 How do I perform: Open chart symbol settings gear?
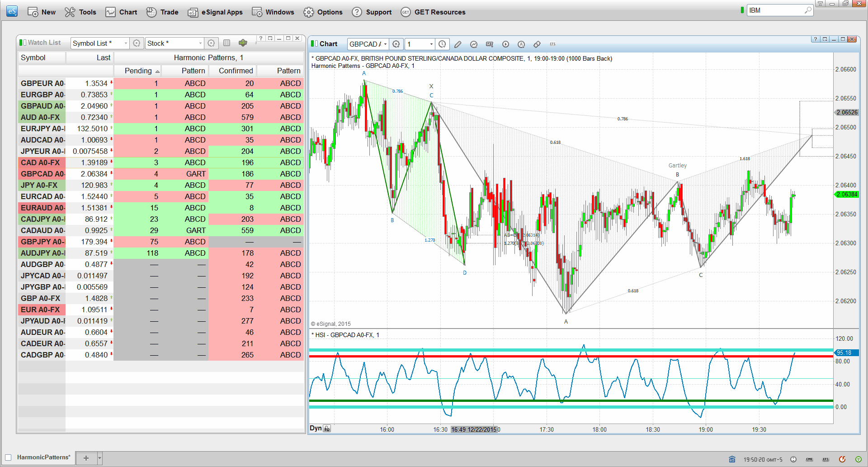pyautogui.click(x=396, y=44)
